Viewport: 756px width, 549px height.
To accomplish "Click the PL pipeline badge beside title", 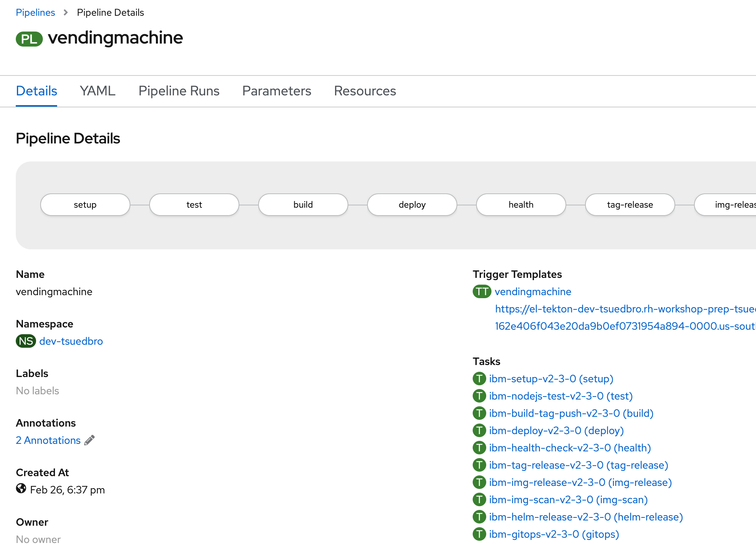I will pos(29,39).
